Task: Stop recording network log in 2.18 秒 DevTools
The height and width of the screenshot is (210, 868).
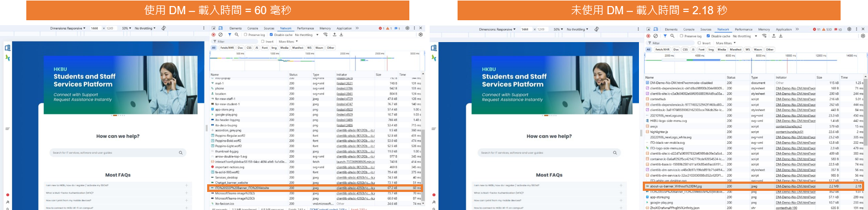Action: tap(648, 36)
